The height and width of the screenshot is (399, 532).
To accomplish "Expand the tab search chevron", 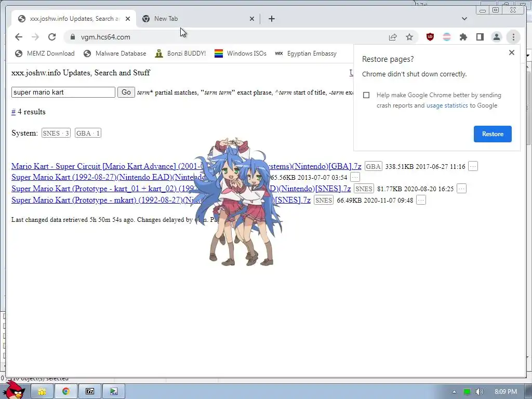I will [x=464, y=19].
